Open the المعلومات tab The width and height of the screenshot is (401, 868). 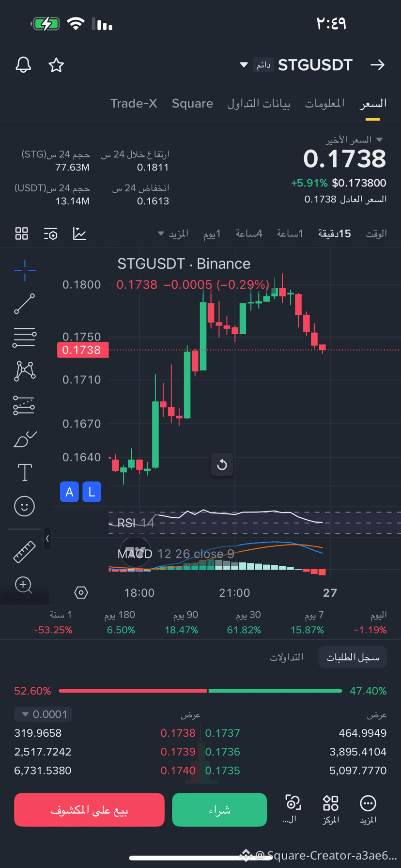click(324, 103)
